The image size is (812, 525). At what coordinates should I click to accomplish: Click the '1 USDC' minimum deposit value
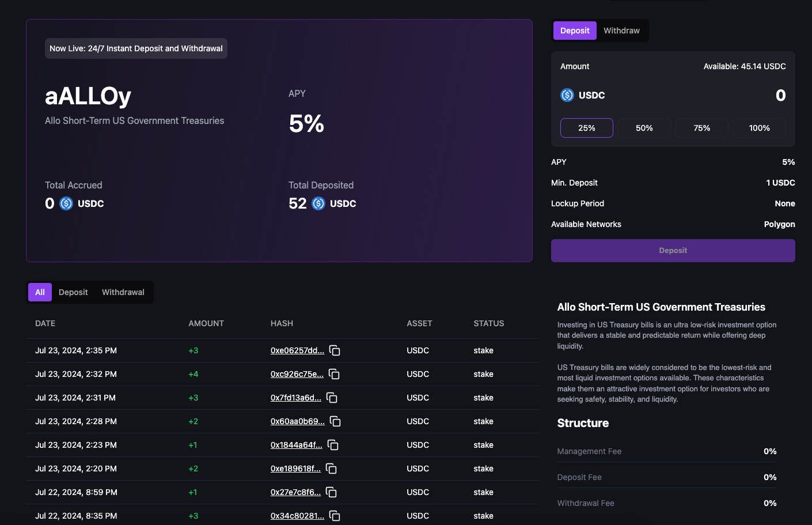pos(780,183)
